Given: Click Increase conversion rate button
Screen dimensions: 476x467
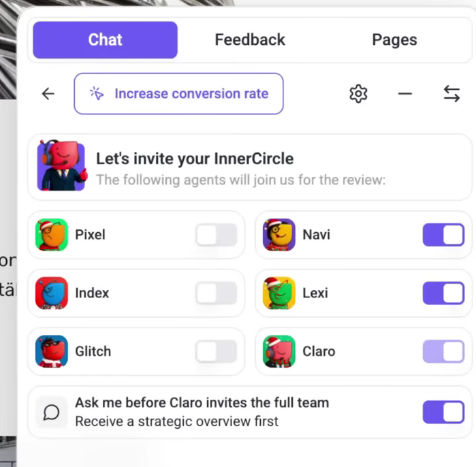Looking at the screenshot, I should click(x=179, y=93).
